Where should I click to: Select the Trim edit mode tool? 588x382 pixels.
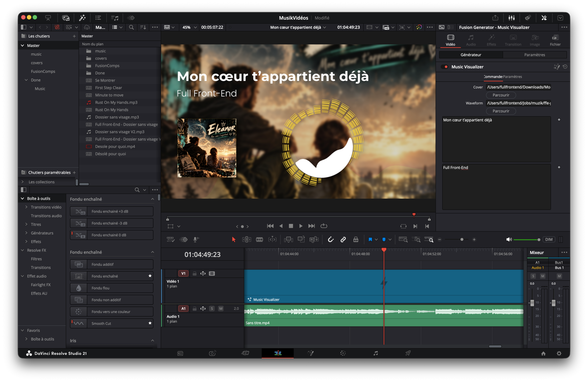246,239
